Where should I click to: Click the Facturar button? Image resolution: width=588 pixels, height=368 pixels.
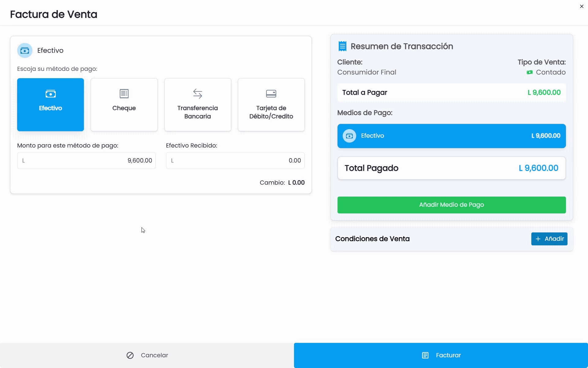click(x=441, y=355)
